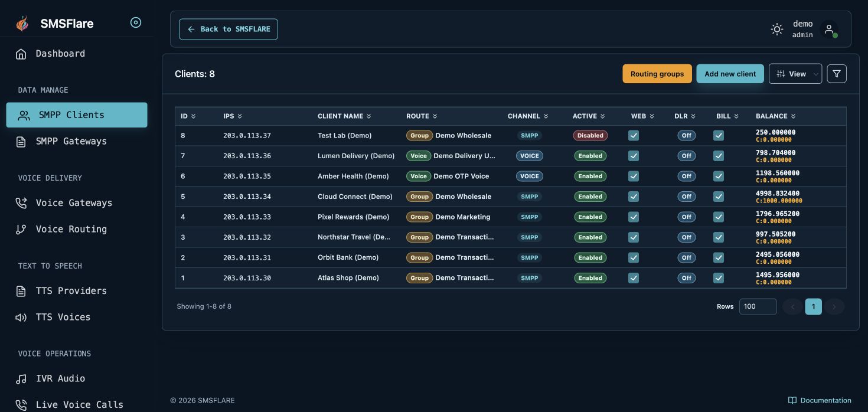Toggle light theme with sun icon
The image size is (868, 412).
(777, 29)
